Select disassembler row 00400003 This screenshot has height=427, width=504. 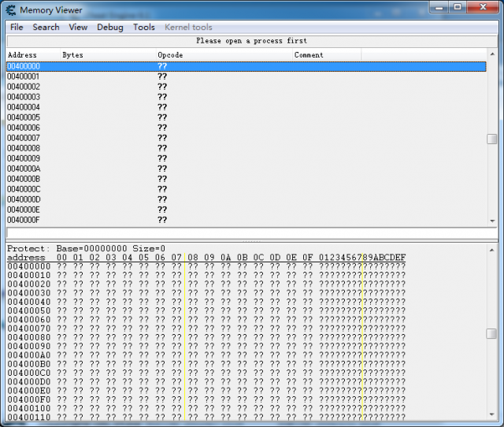[246, 97]
